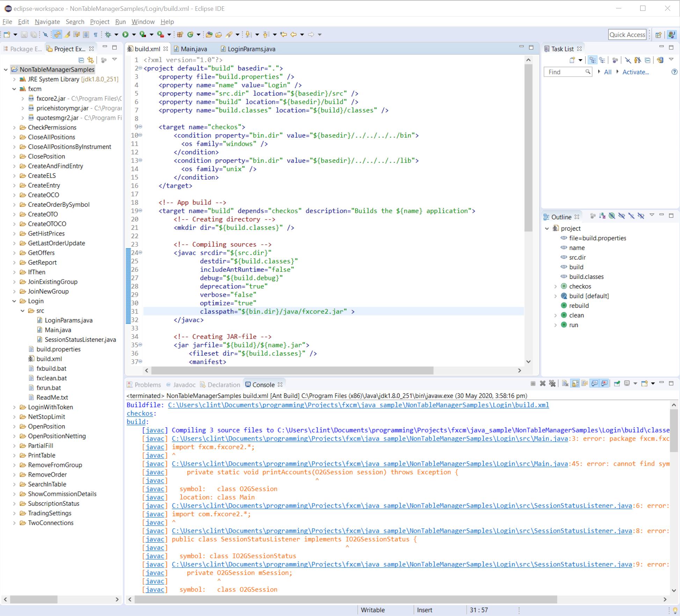The width and height of the screenshot is (680, 616).
Task: Click the Activate... link in Task List
Action: point(636,72)
